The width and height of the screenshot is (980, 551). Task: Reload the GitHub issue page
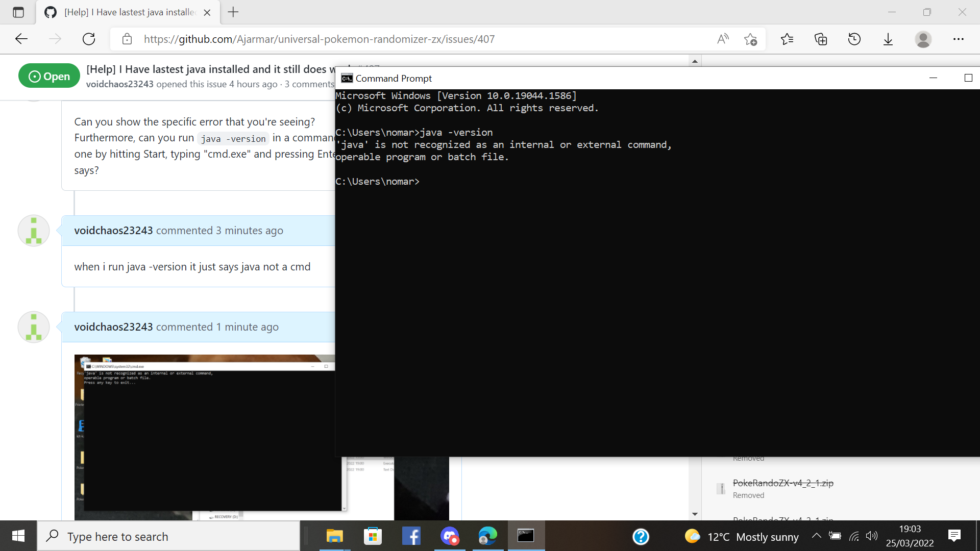coord(89,39)
